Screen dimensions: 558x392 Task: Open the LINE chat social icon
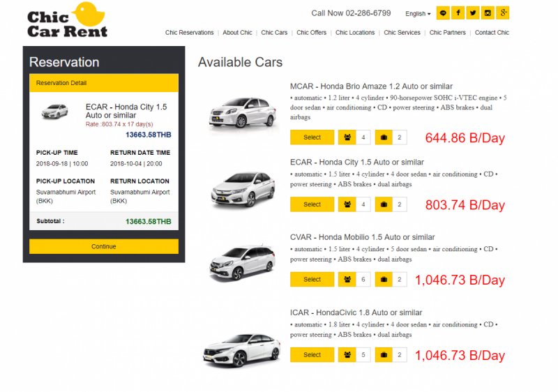click(x=443, y=13)
